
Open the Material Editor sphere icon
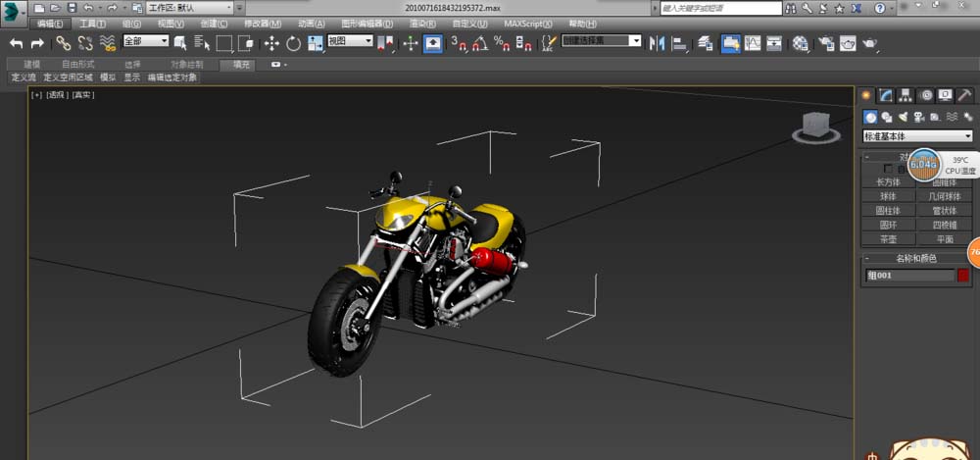click(x=801, y=43)
